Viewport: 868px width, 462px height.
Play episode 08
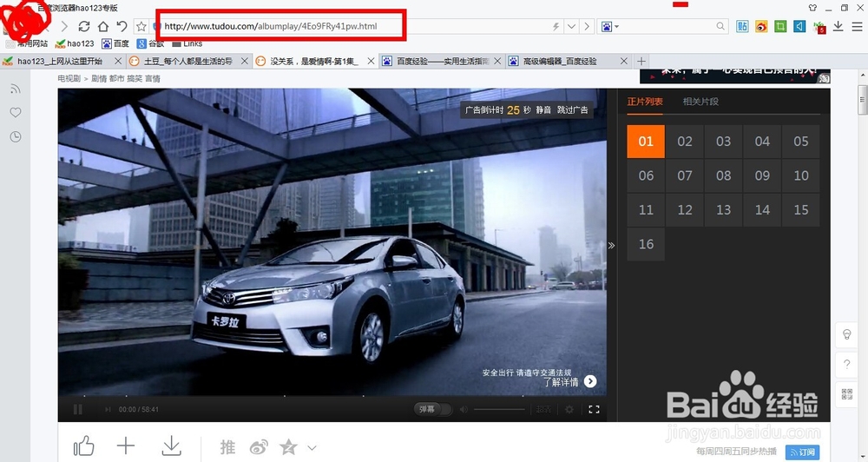click(724, 175)
